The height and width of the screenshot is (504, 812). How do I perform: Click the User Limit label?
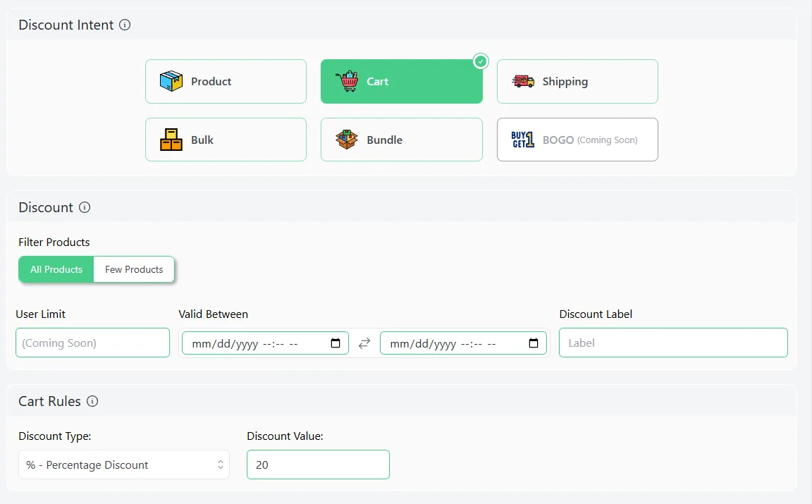click(40, 314)
